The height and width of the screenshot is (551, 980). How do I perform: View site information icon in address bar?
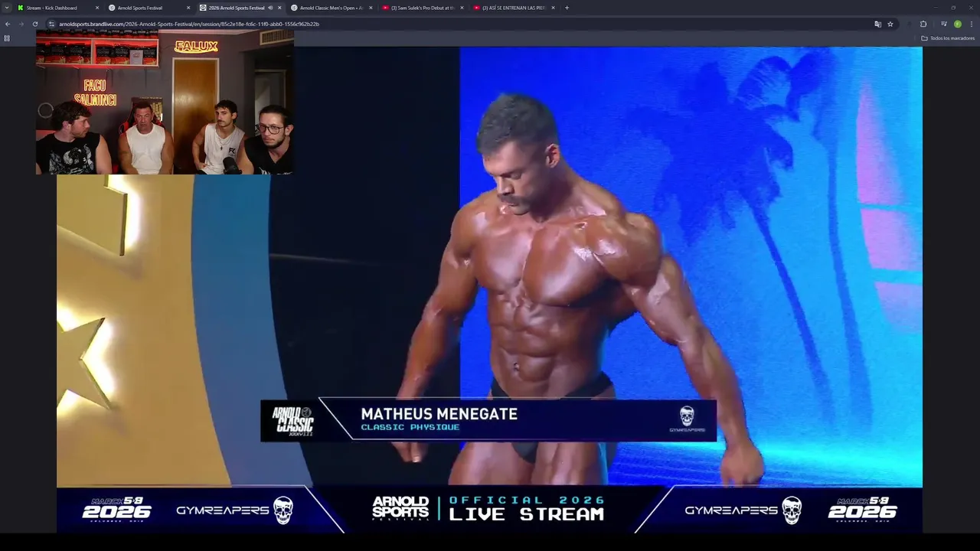pyautogui.click(x=52, y=24)
